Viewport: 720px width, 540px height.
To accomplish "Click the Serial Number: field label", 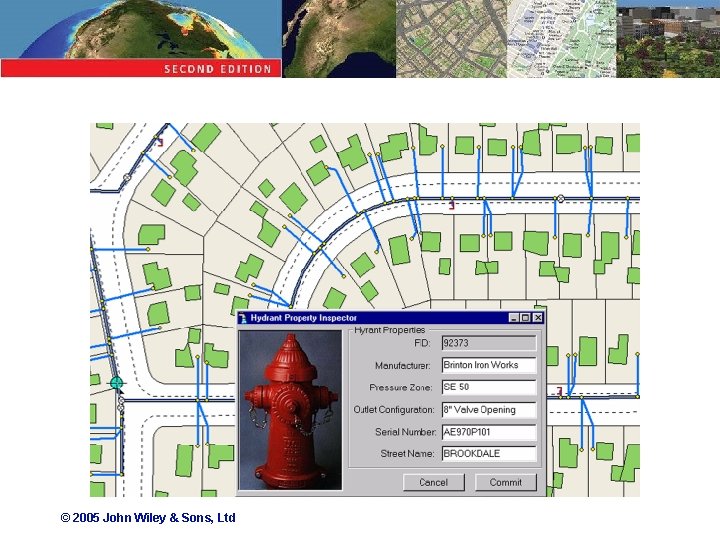I will pyautogui.click(x=405, y=432).
